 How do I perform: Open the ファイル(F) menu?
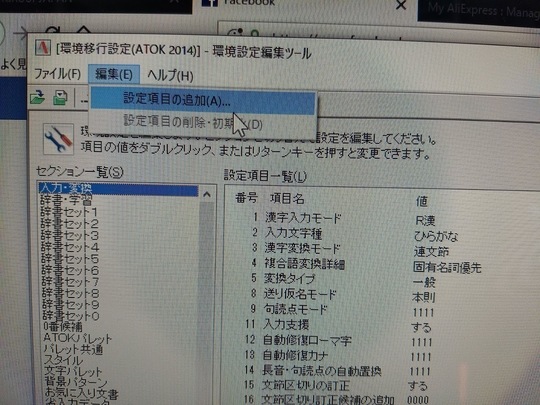pos(57,74)
